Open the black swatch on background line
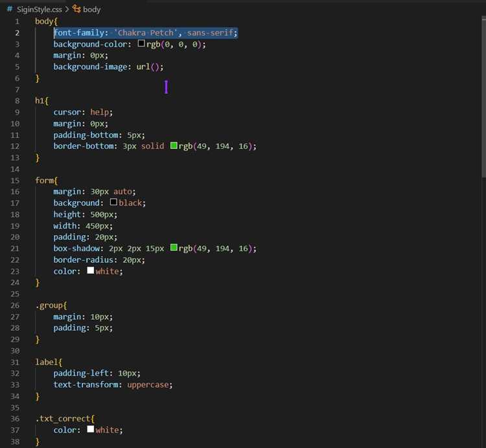 [x=113, y=202]
